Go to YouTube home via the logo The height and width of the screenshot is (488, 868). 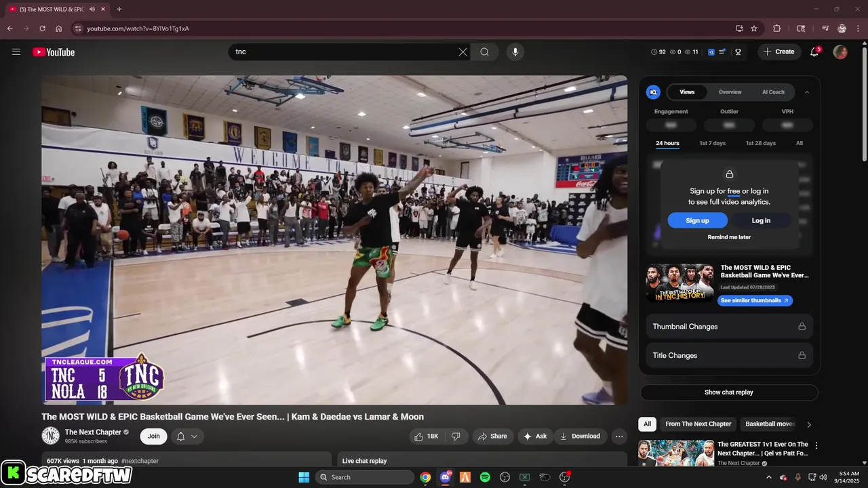tap(54, 52)
